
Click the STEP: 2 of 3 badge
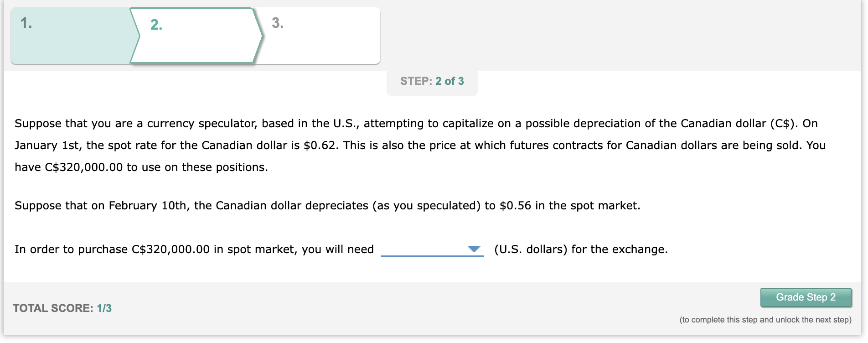432,81
